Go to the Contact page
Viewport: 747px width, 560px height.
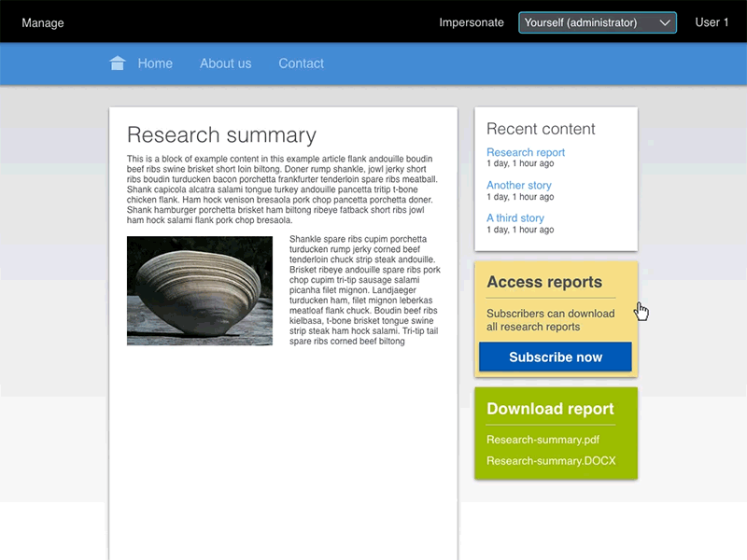point(301,63)
